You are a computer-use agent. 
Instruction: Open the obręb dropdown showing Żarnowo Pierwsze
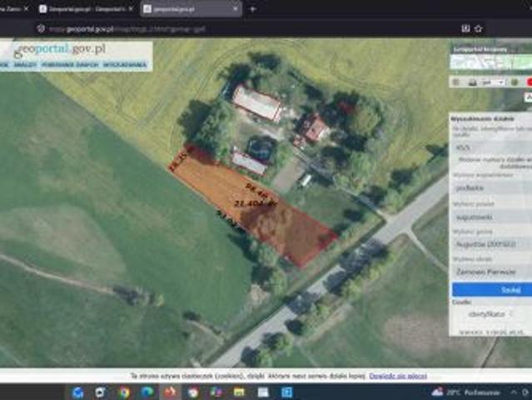[493, 272]
